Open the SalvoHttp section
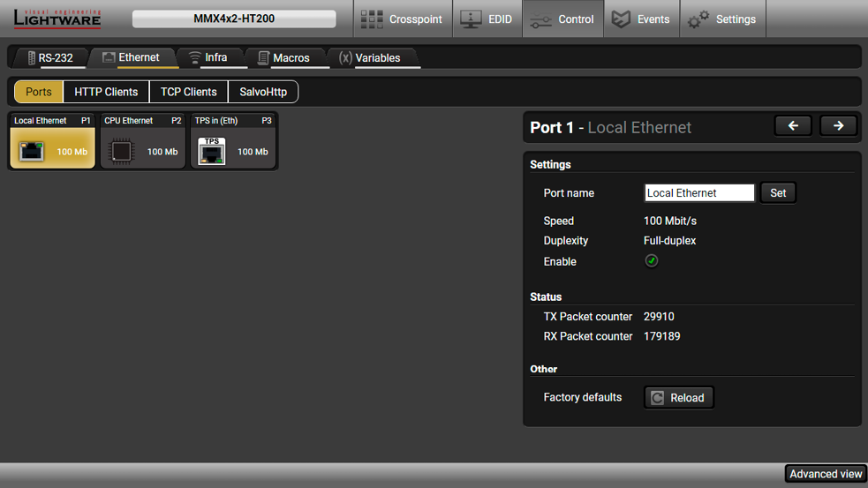 [x=263, y=92]
